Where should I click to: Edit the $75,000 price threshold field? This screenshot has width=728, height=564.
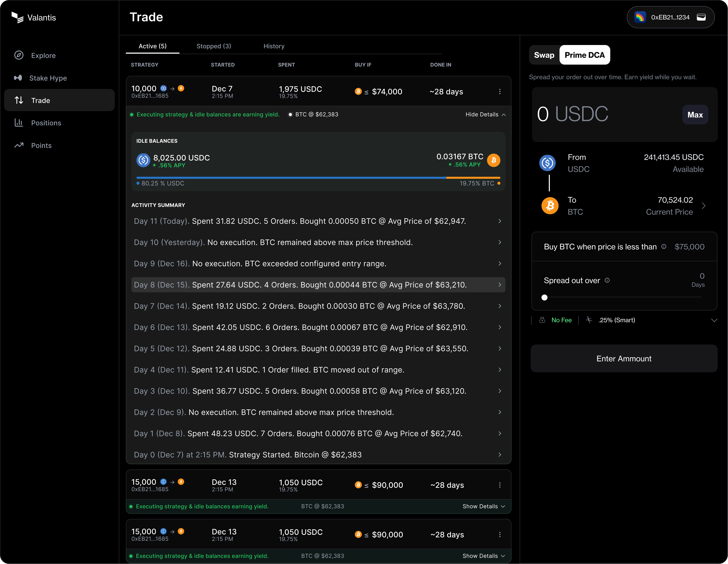[689, 247]
